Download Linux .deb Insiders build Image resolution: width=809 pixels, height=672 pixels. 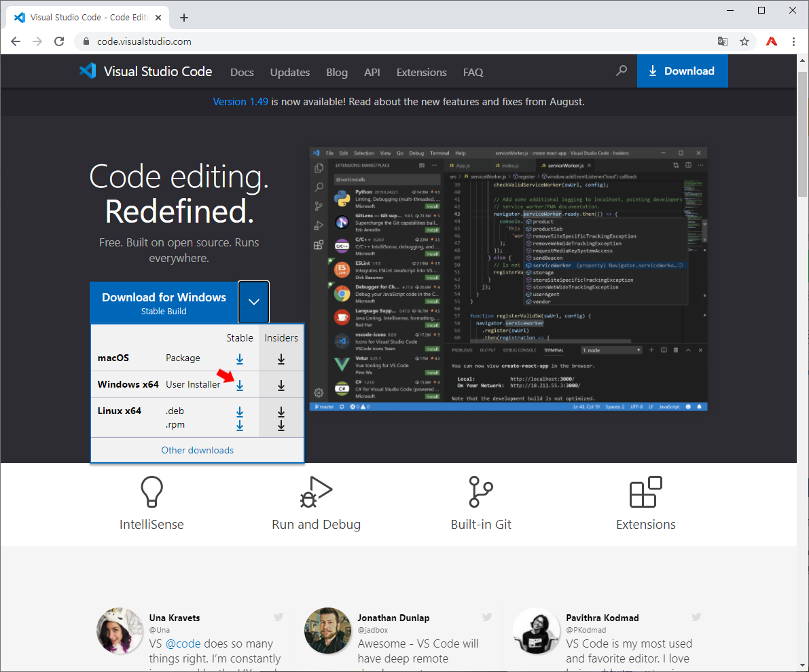coord(281,411)
